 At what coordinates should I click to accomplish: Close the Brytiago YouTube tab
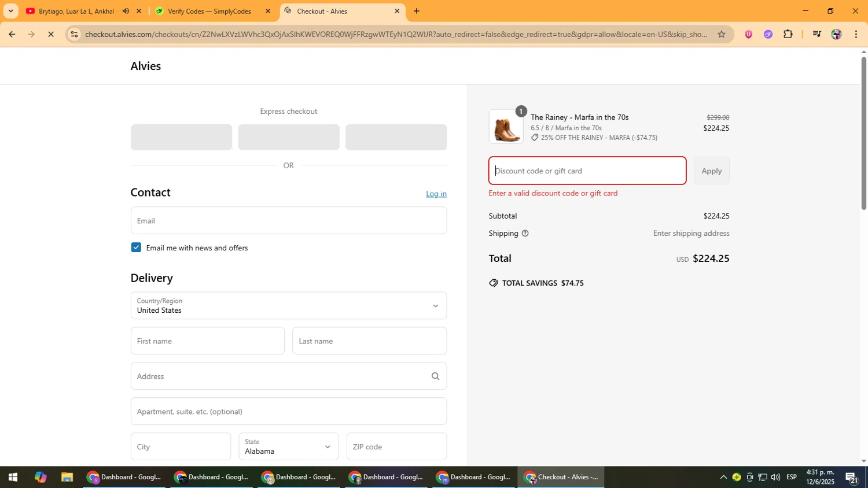pyautogui.click(x=139, y=11)
